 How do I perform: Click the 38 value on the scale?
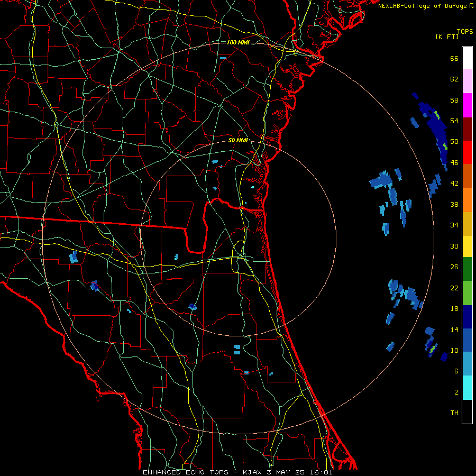tap(454, 204)
